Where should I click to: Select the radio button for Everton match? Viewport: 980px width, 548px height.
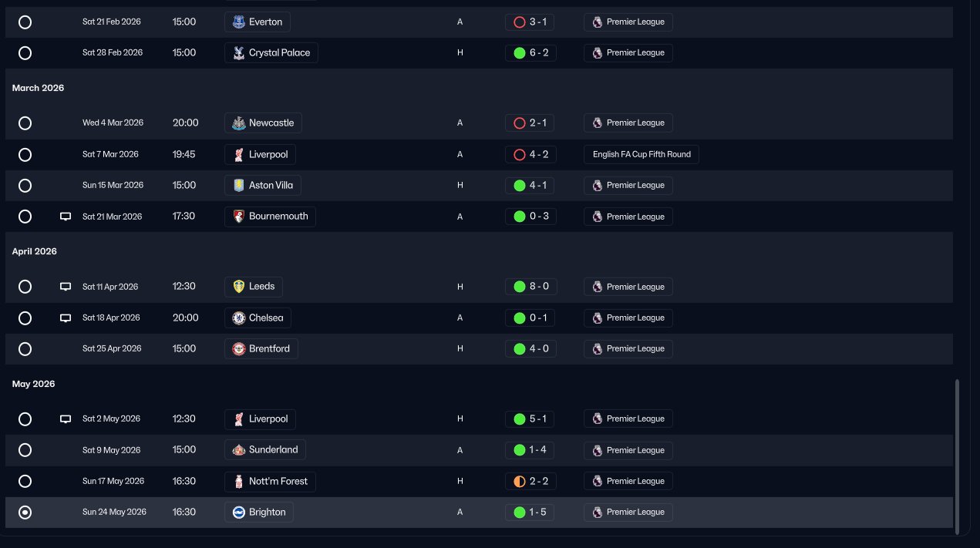(25, 22)
